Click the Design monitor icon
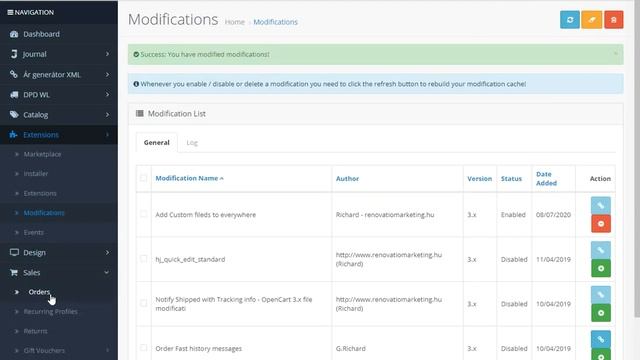 (x=14, y=252)
